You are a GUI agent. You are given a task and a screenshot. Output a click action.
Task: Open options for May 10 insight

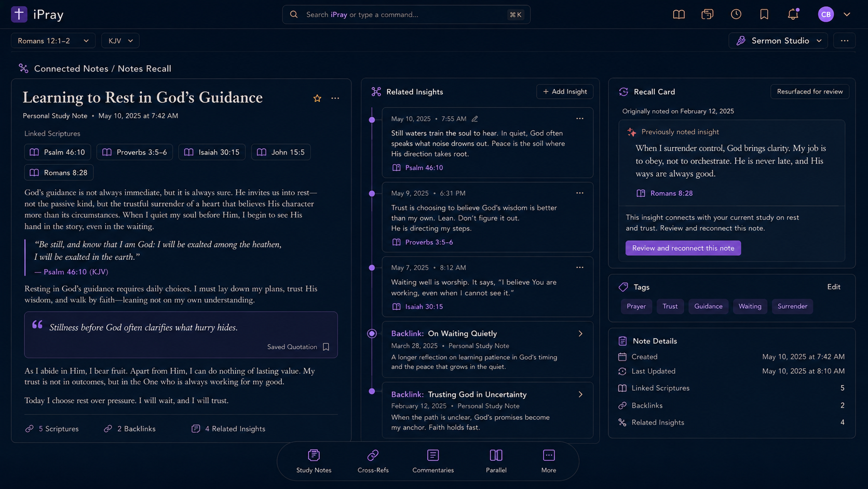point(580,118)
